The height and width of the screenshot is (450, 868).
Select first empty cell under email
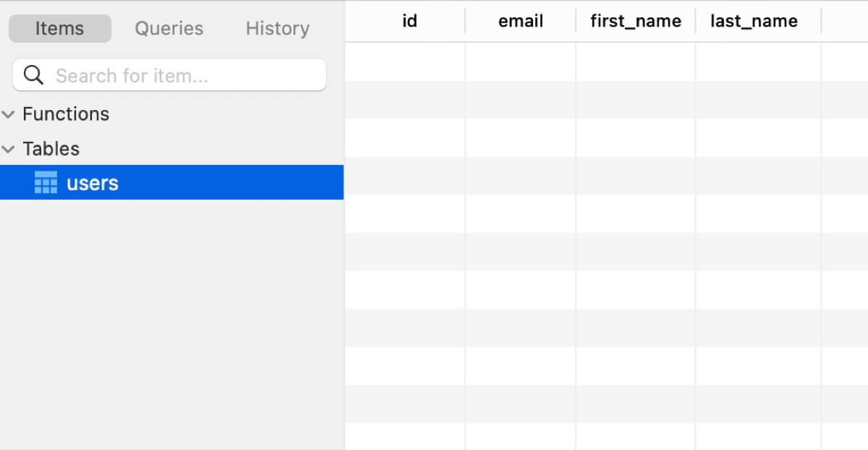coord(520,61)
